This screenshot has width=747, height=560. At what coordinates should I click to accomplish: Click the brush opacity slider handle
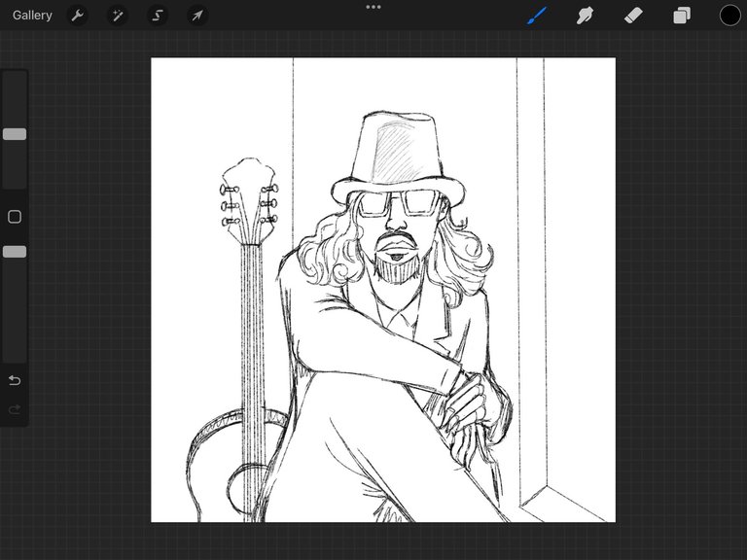click(x=15, y=252)
